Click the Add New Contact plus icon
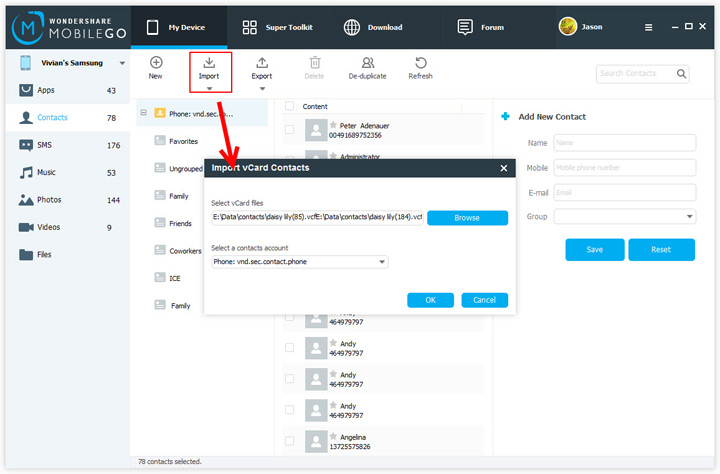 click(x=506, y=116)
